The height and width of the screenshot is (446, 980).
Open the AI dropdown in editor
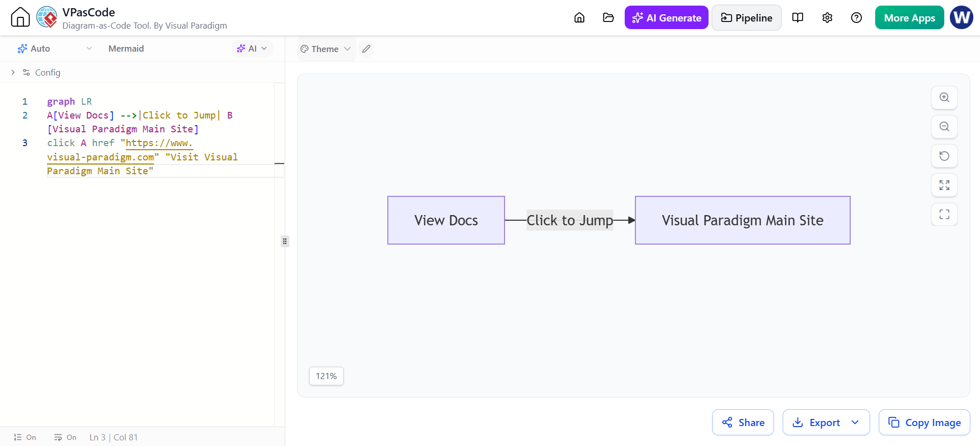coord(253,49)
